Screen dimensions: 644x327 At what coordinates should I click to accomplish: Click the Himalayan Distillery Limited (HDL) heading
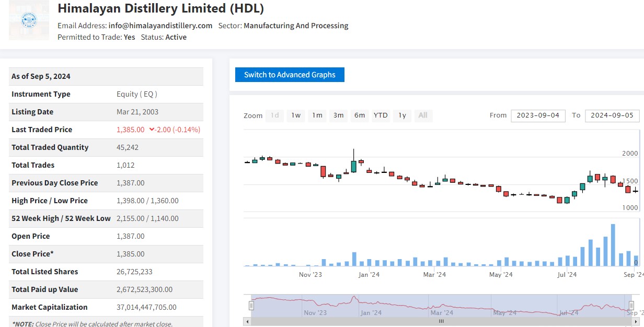coord(161,8)
